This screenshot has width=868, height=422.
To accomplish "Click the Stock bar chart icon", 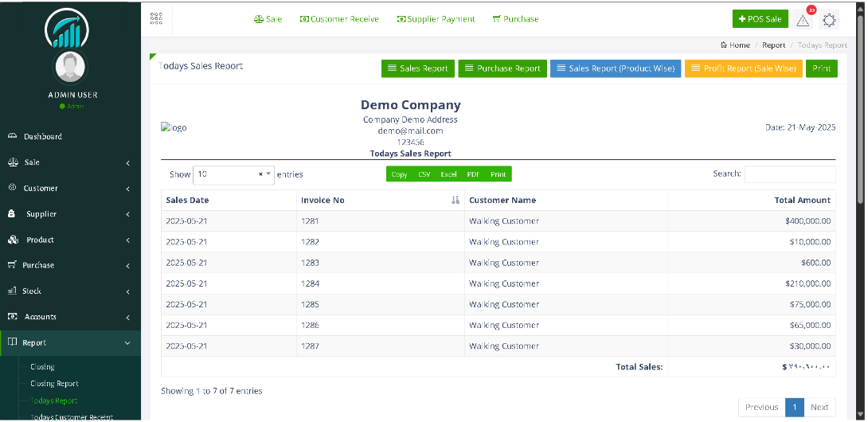I will click(x=12, y=291).
